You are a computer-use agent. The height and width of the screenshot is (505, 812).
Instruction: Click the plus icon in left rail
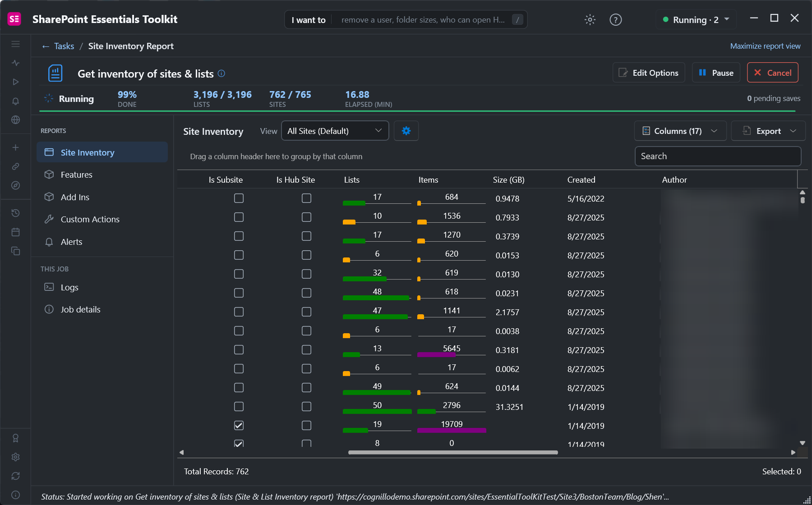coord(16,147)
